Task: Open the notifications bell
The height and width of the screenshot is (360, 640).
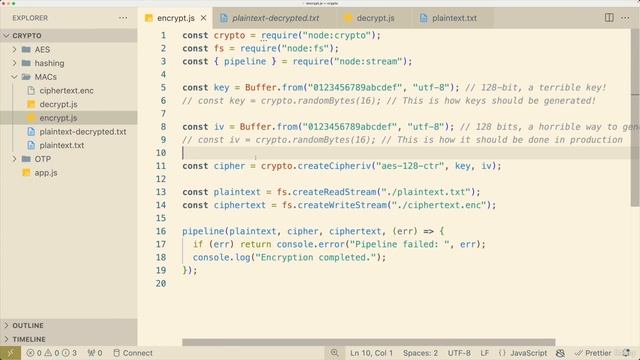Action: tap(627, 353)
